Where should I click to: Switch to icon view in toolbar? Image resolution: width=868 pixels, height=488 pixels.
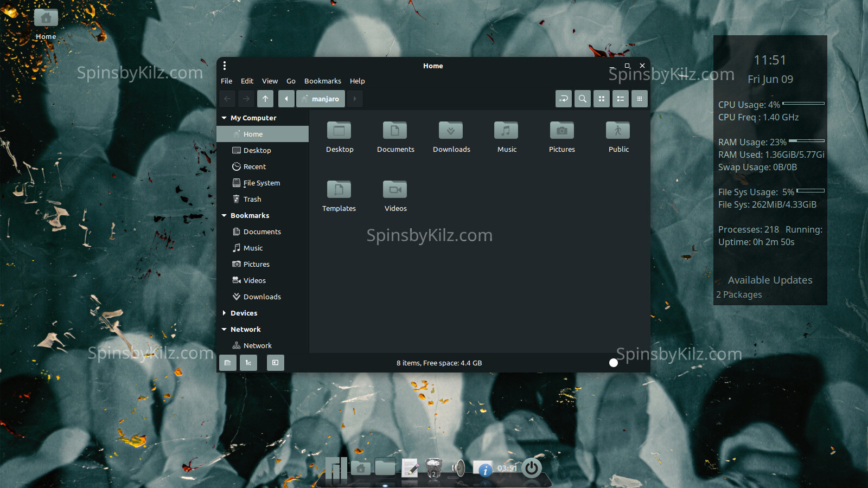click(601, 99)
